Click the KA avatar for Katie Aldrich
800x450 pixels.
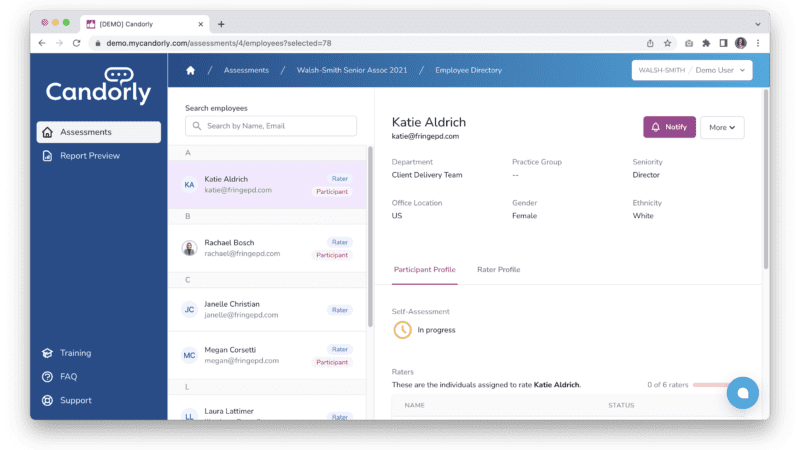coord(189,185)
